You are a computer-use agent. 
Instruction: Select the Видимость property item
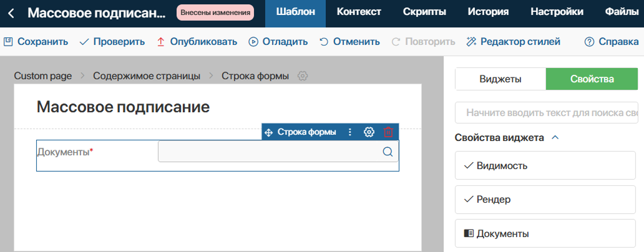pos(545,165)
